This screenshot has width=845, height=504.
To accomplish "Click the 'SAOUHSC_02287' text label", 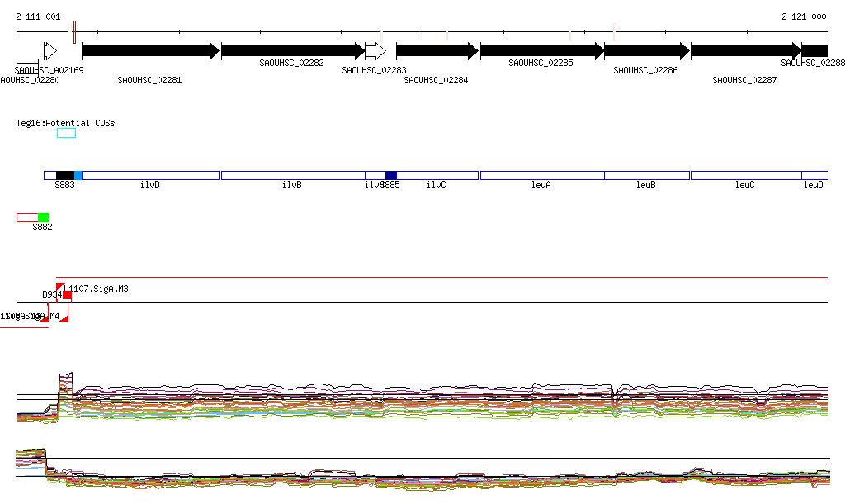I will (x=744, y=80).
